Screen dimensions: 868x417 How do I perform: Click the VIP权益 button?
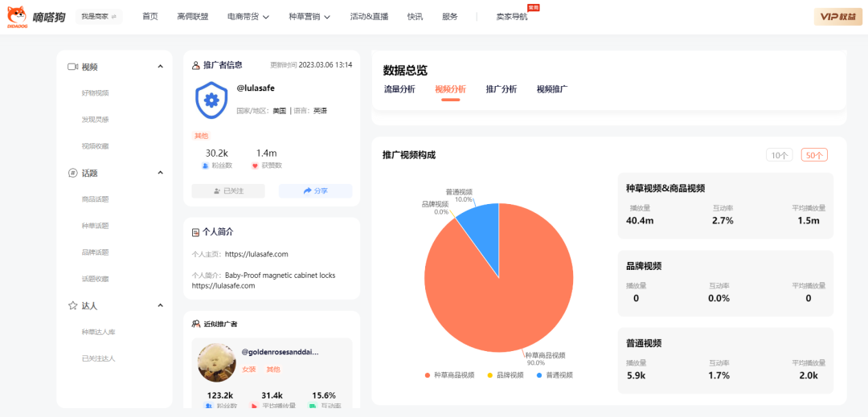[x=838, y=17]
